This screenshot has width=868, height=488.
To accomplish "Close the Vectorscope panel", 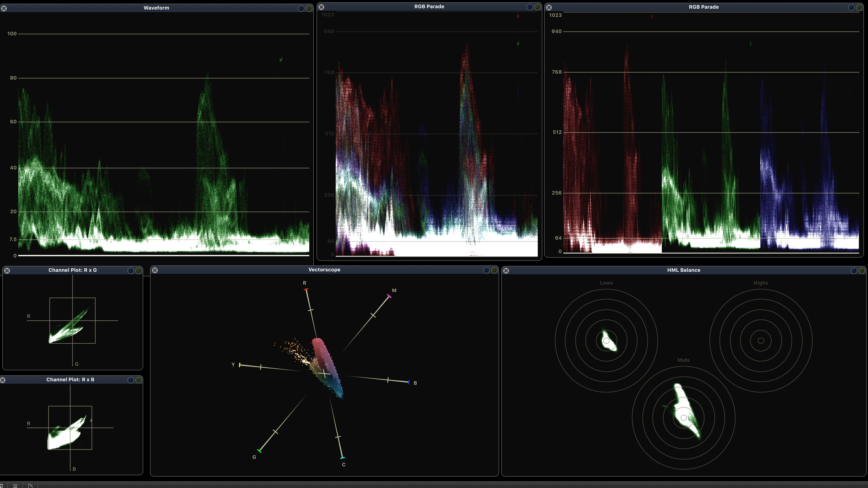I will [155, 270].
